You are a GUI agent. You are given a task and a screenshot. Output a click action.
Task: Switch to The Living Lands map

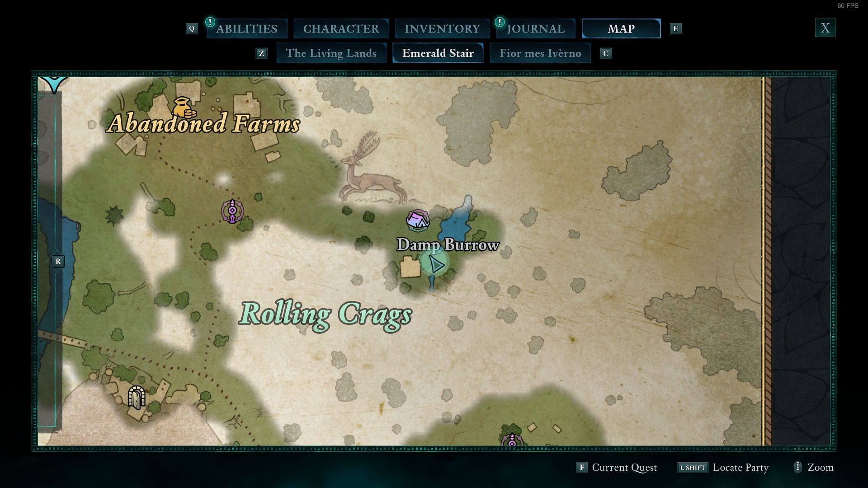331,52
